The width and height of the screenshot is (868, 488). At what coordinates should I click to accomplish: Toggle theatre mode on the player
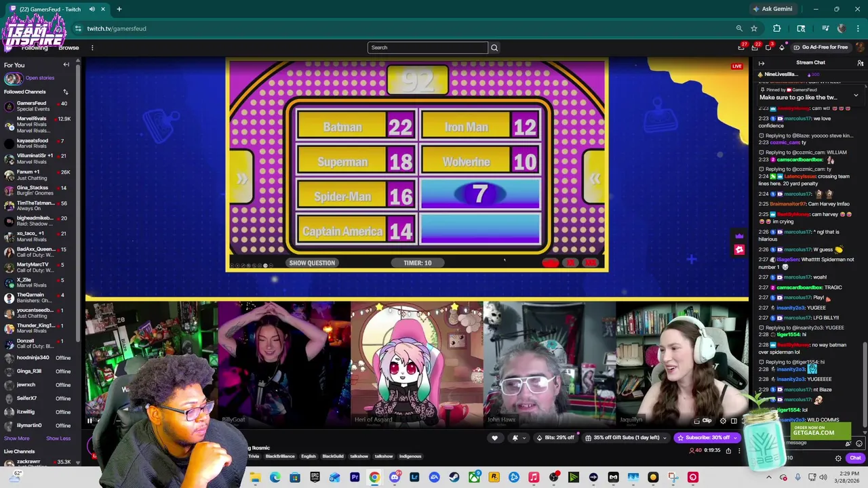coord(734,421)
